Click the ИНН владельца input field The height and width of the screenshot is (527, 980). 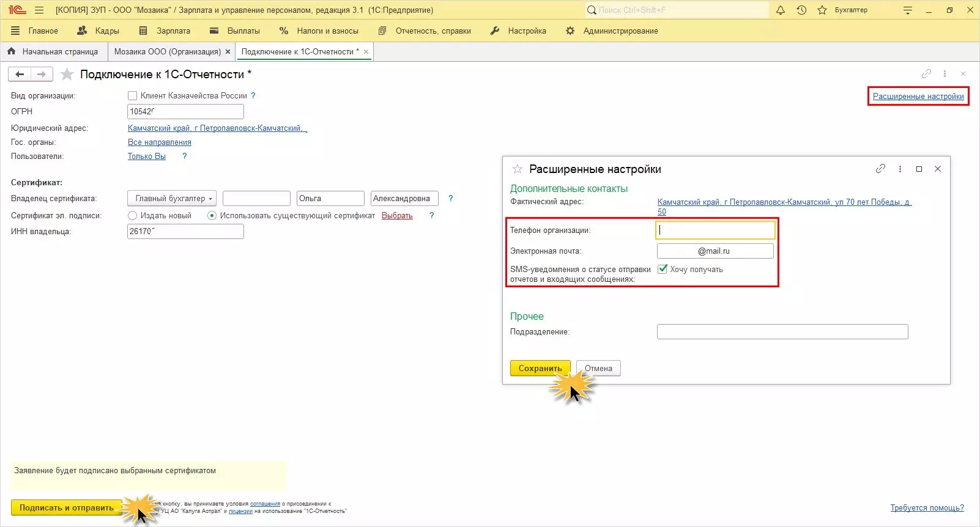[185, 231]
